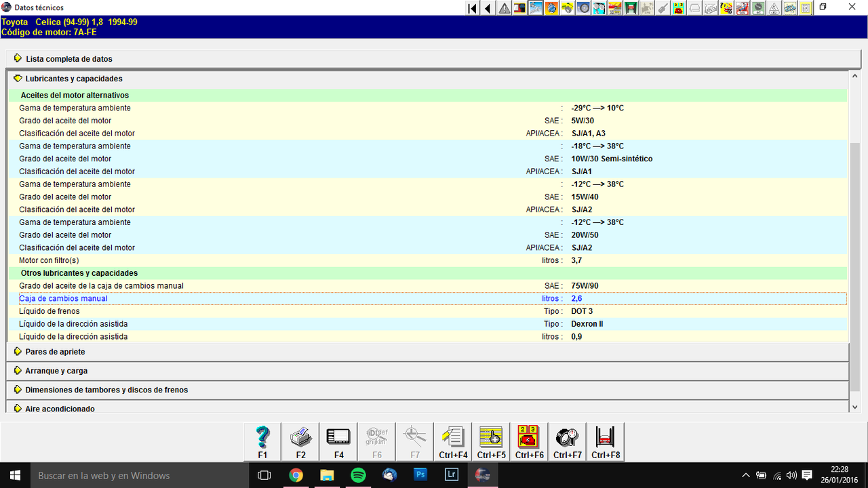The width and height of the screenshot is (868, 488).
Task: Open the Wi-Fi network tray icon
Action: (x=776, y=475)
